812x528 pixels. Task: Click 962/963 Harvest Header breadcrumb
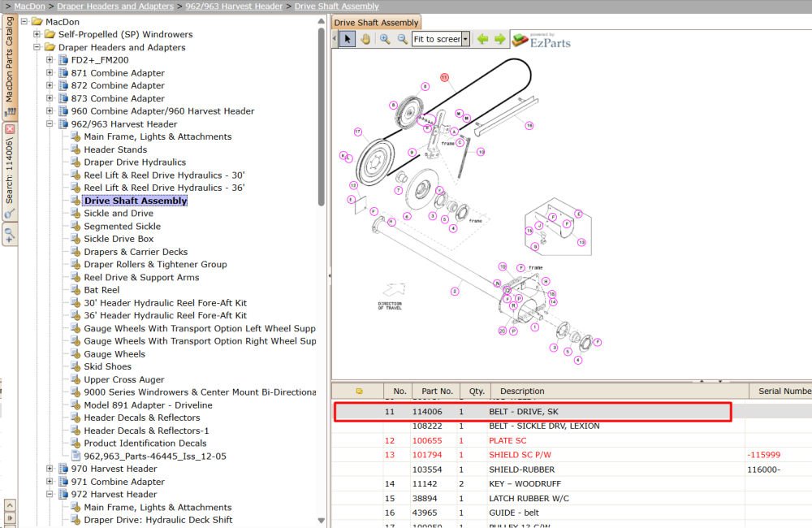coord(234,6)
